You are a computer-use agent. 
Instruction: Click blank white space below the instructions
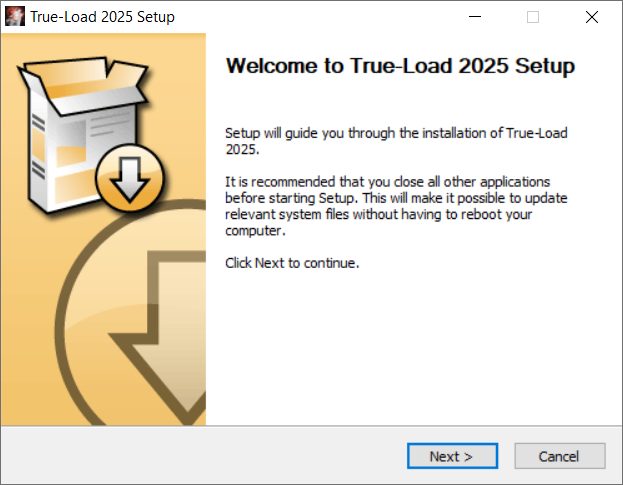(413, 346)
